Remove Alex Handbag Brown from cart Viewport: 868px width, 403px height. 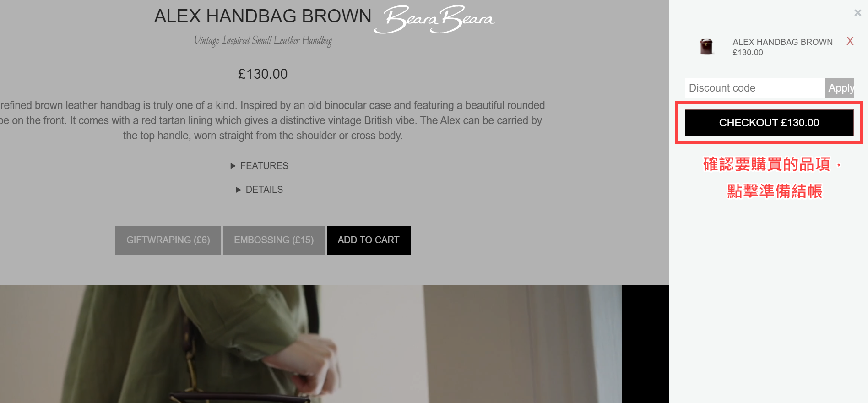pos(850,41)
